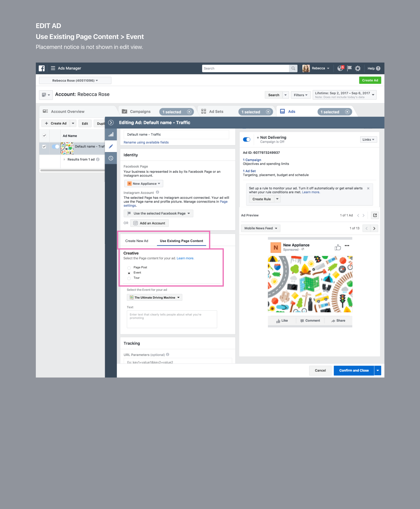Open the Links dropdown
The height and width of the screenshot is (509, 420).
[x=368, y=139]
